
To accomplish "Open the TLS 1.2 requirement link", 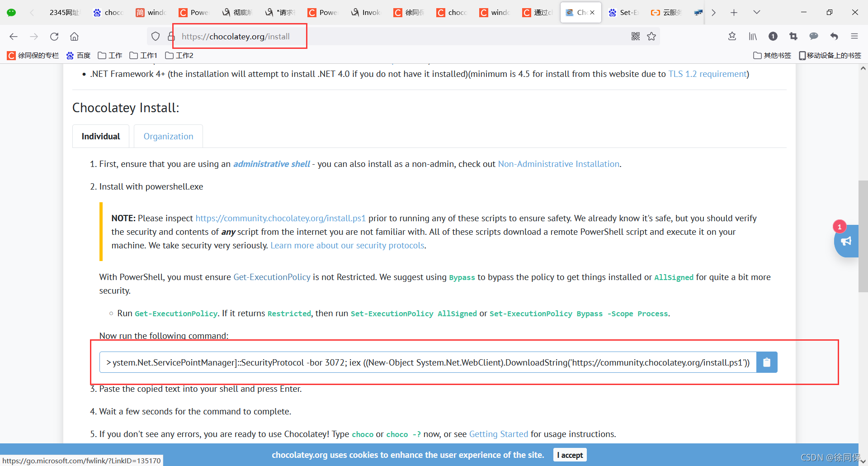I will pos(708,74).
